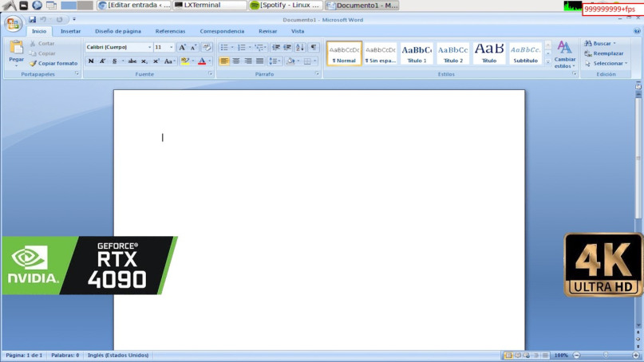
Task: Open line spacing options
Action: pos(274,61)
